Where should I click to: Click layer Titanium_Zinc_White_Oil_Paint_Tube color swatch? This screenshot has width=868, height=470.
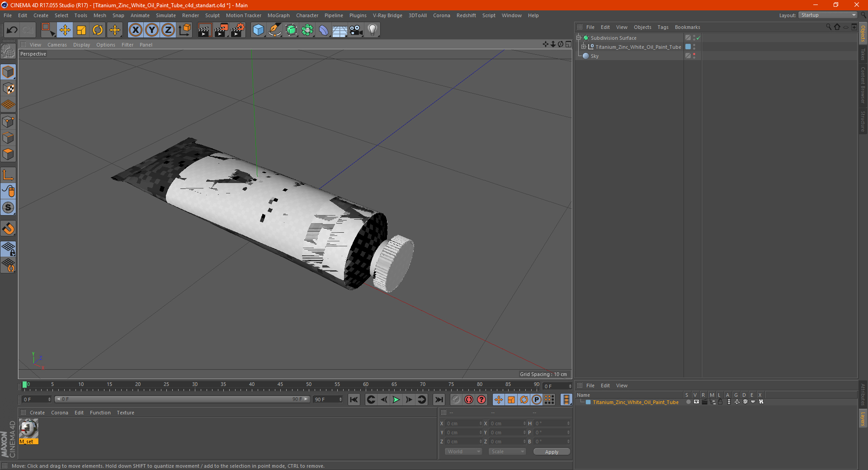588,402
